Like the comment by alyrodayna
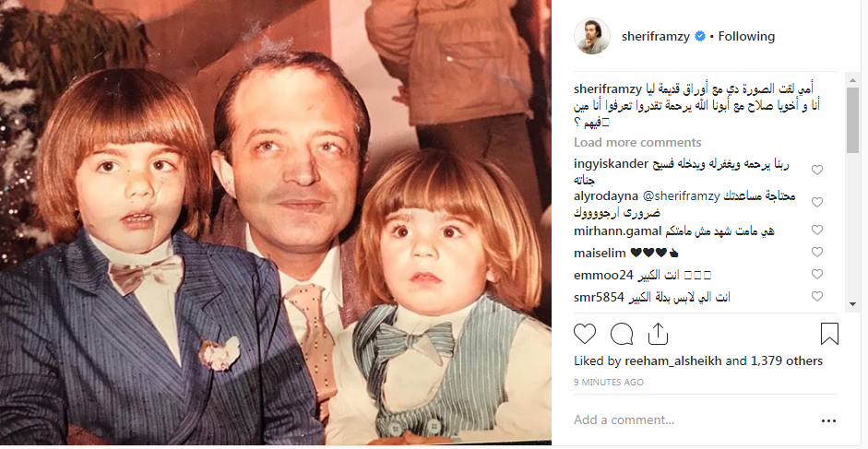The height and width of the screenshot is (449, 868). [x=817, y=202]
